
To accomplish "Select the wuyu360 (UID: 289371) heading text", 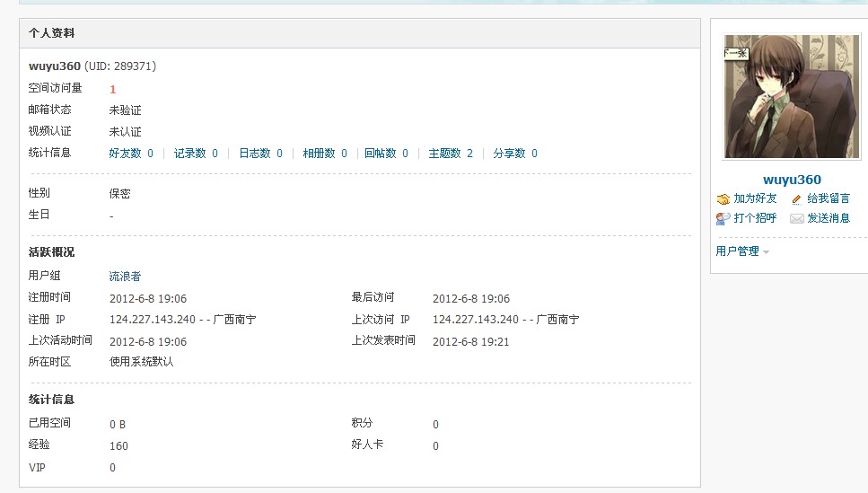I will point(92,66).
